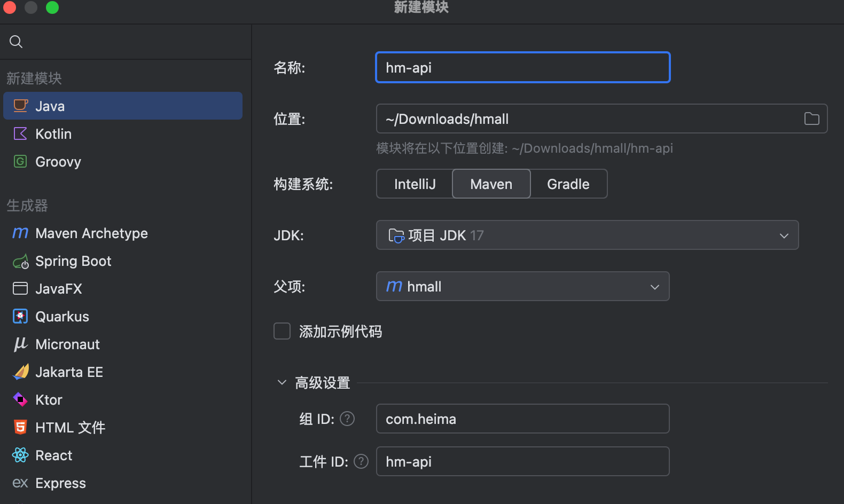Browse location with the folder icon
This screenshot has height=504, width=844.
(811, 119)
